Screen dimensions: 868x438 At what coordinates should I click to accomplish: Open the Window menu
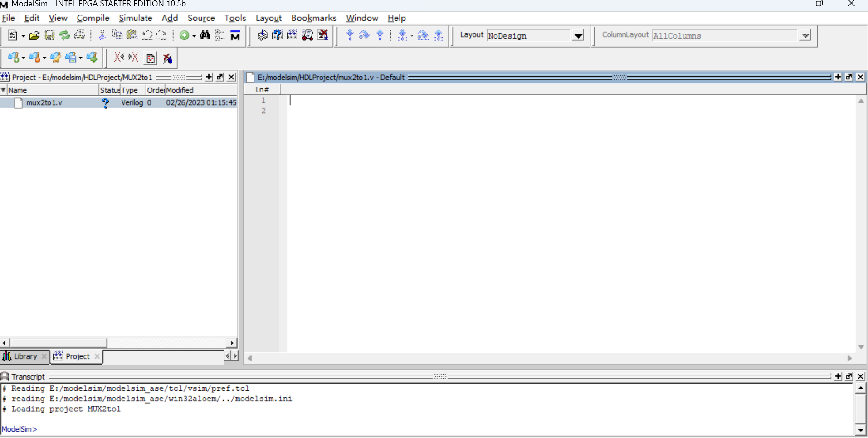click(362, 18)
